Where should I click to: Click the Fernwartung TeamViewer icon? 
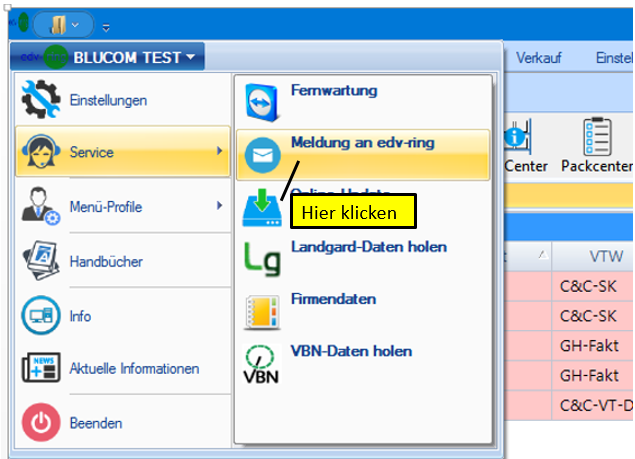click(263, 101)
